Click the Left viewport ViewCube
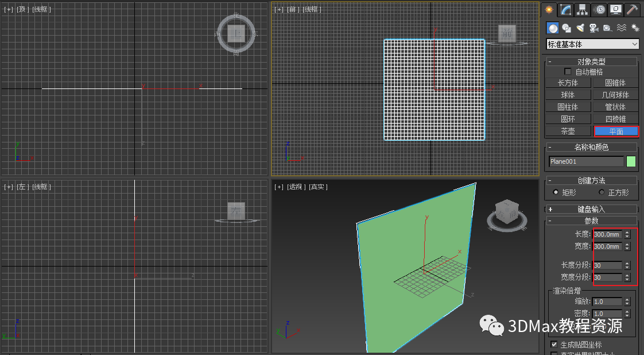 (x=236, y=211)
